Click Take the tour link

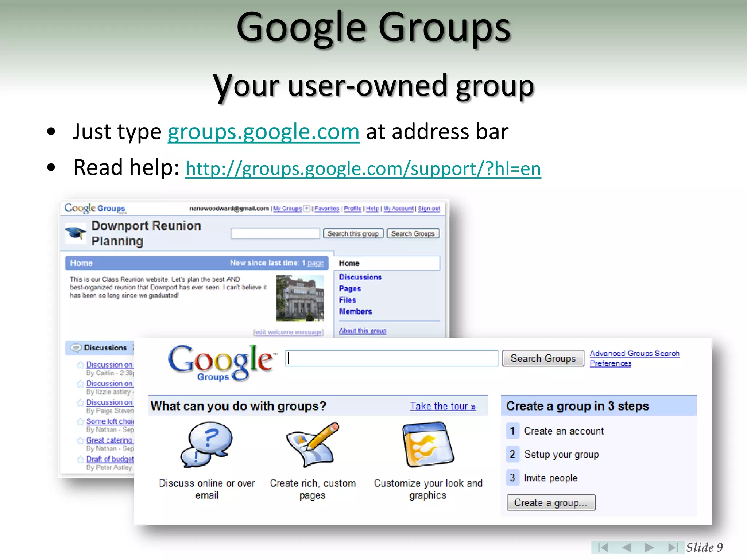[x=443, y=406]
